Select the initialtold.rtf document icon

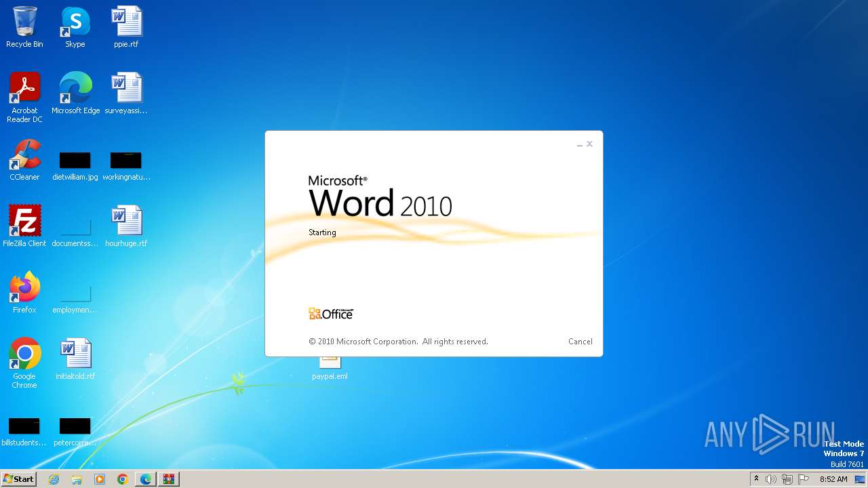click(x=75, y=359)
